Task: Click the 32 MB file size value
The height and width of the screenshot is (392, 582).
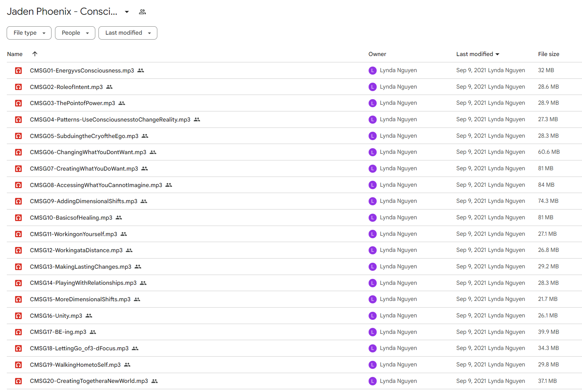Action: 546,70
